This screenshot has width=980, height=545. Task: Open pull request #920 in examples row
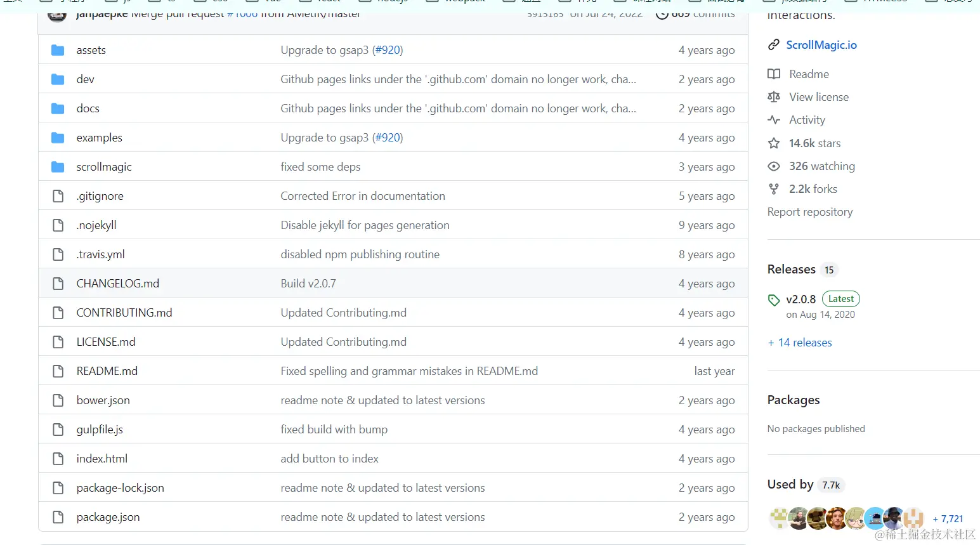click(x=388, y=138)
